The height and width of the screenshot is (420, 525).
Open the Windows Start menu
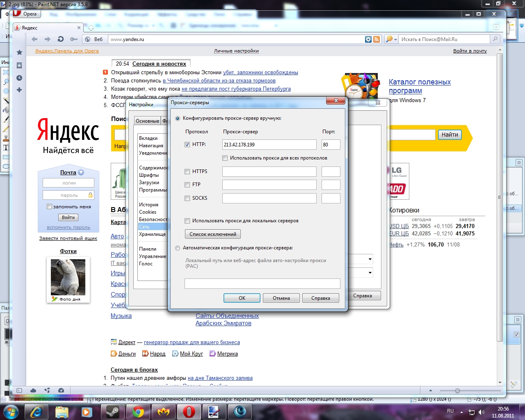point(10,411)
